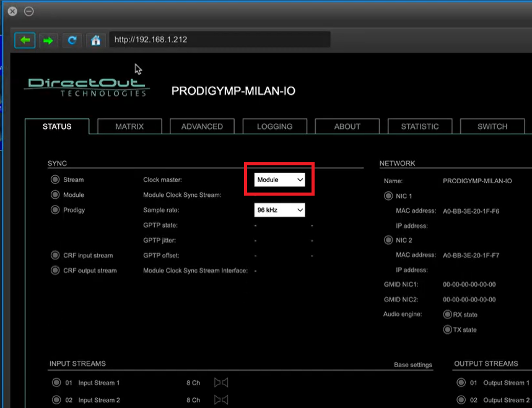Click the OUTPUT STREAMS heading
532x408 pixels.
coord(486,363)
